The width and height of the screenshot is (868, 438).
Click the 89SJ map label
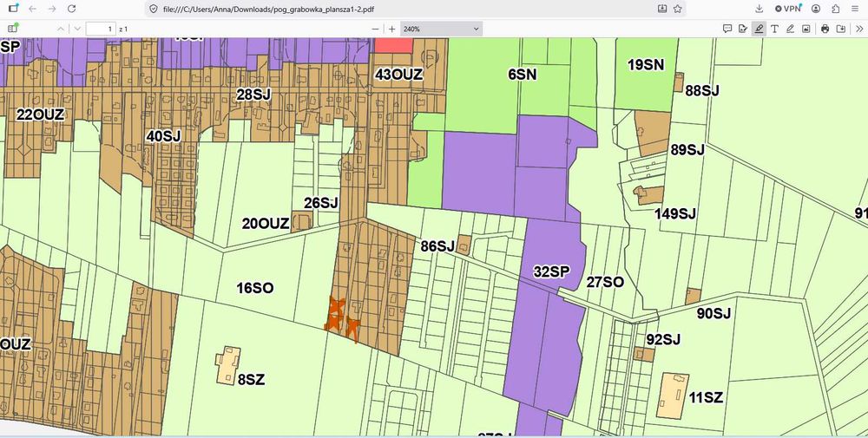(687, 150)
